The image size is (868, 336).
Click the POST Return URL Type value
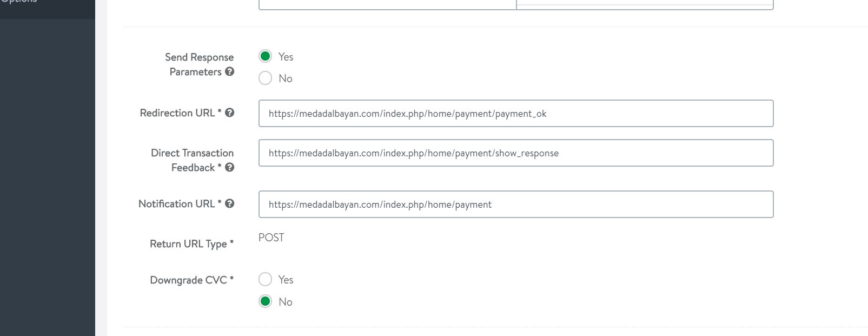pyautogui.click(x=271, y=238)
